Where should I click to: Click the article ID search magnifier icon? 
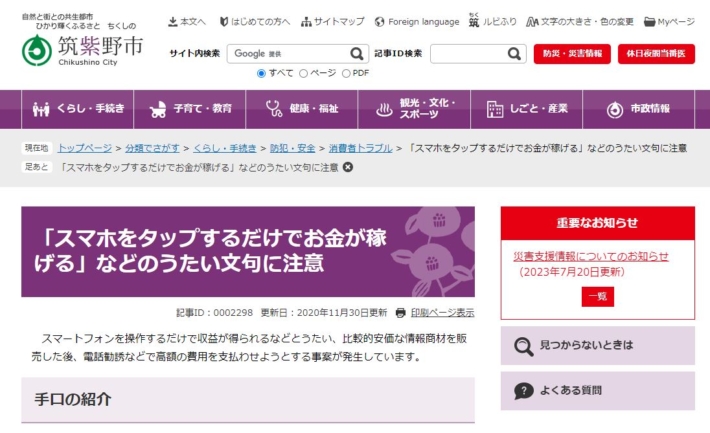[x=514, y=54]
